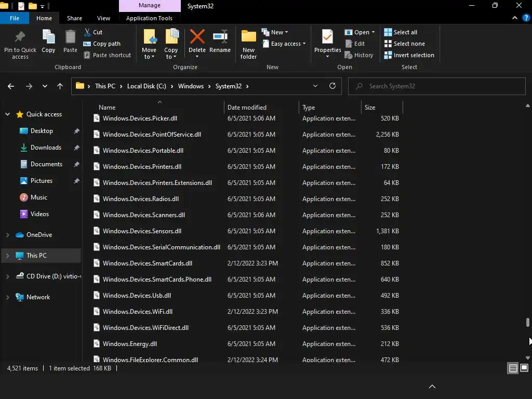Image resolution: width=532 pixels, height=399 pixels.
Task: Show file History
Action: pyautogui.click(x=359, y=55)
